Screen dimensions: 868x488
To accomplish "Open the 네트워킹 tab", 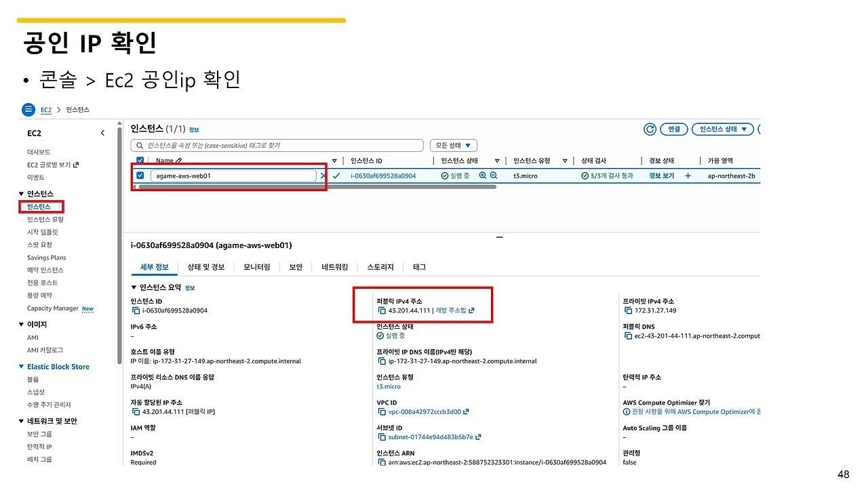I will pyautogui.click(x=335, y=267).
